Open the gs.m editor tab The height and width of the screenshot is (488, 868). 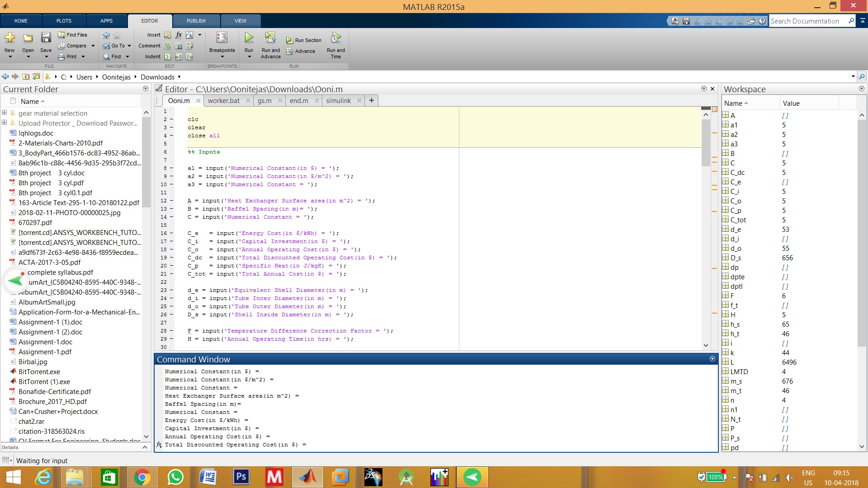(264, 101)
